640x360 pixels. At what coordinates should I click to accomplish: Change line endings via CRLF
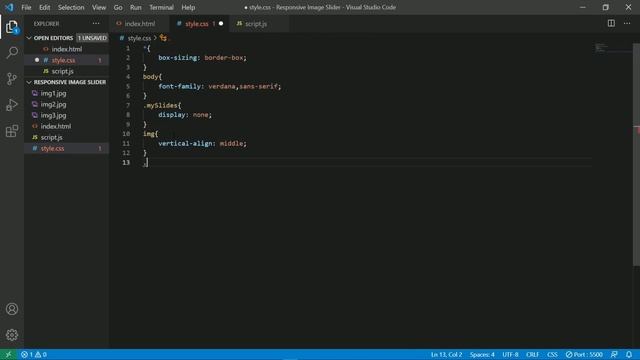click(x=532, y=355)
